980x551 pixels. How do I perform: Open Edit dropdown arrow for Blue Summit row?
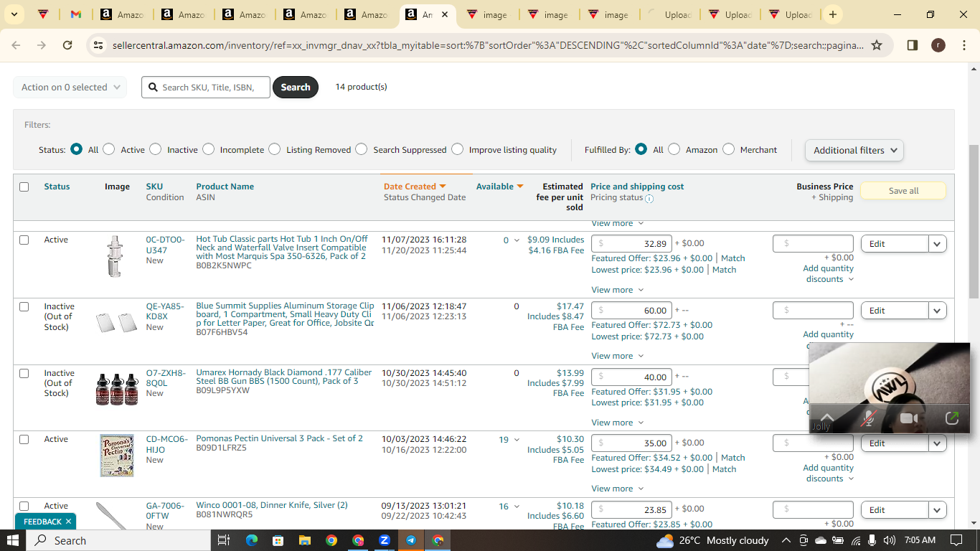pyautogui.click(x=938, y=311)
